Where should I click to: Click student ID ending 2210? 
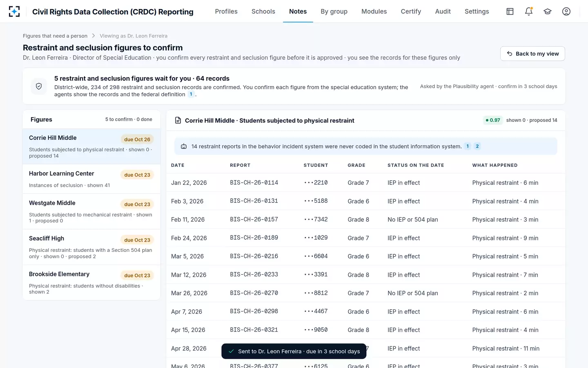(x=316, y=183)
